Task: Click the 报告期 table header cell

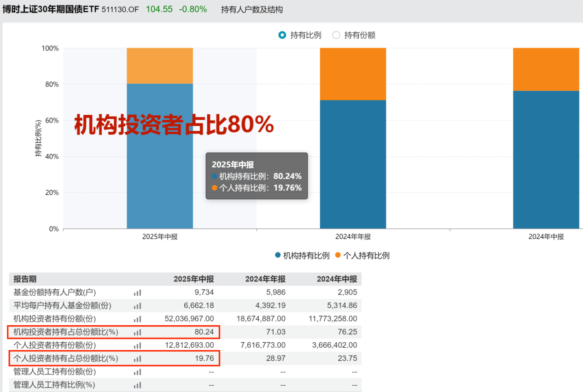Action: click(x=25, y=279)
